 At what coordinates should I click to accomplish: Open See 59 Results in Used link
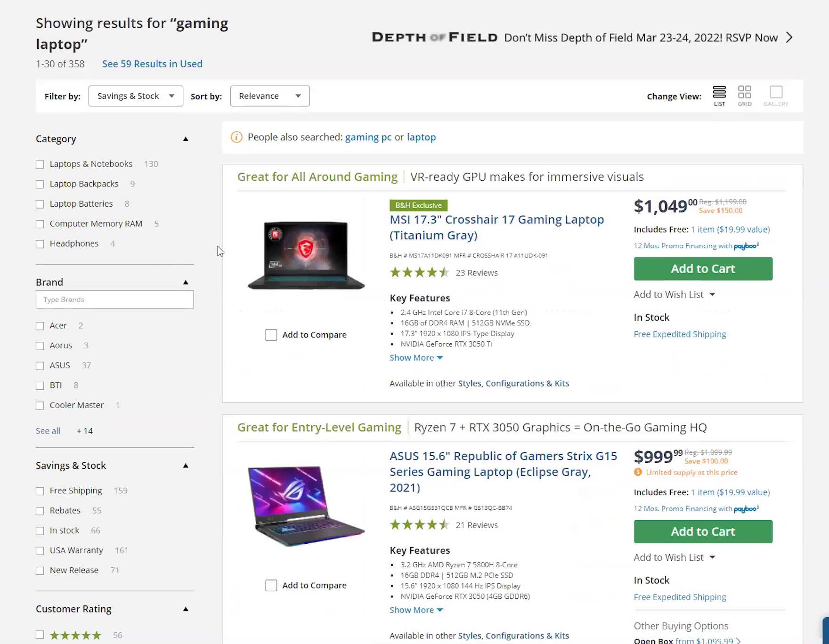coord(152,64)
